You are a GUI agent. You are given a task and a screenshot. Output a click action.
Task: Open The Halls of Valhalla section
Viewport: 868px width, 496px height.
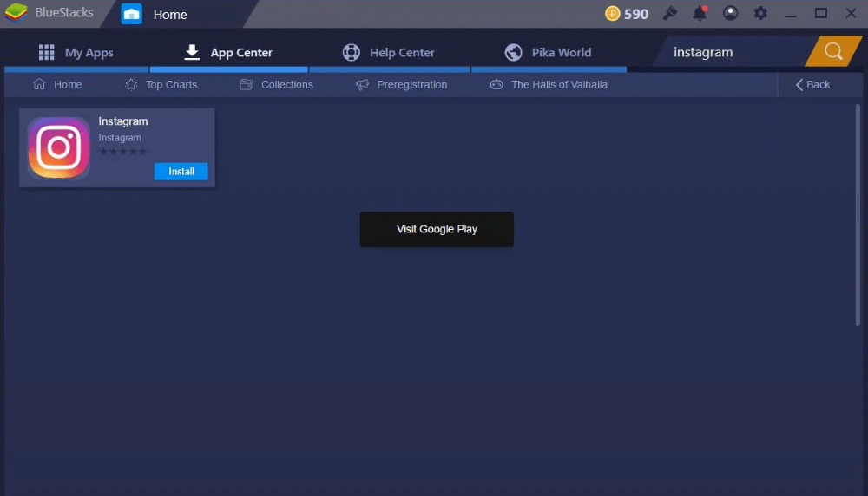pos(549,85)
